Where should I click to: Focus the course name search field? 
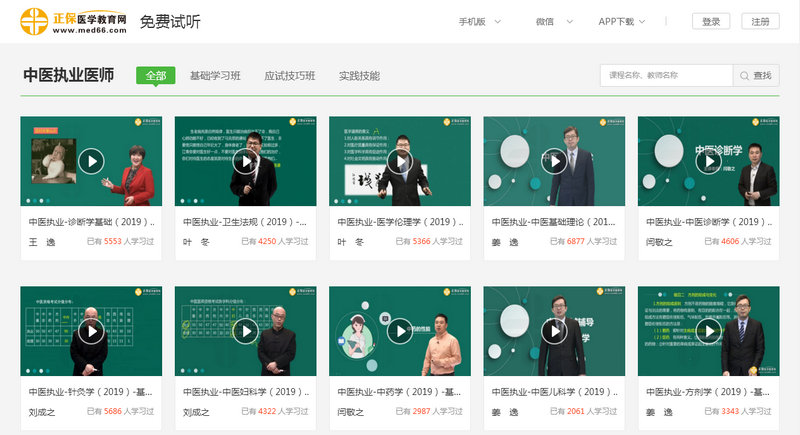(x=666, y=75)
